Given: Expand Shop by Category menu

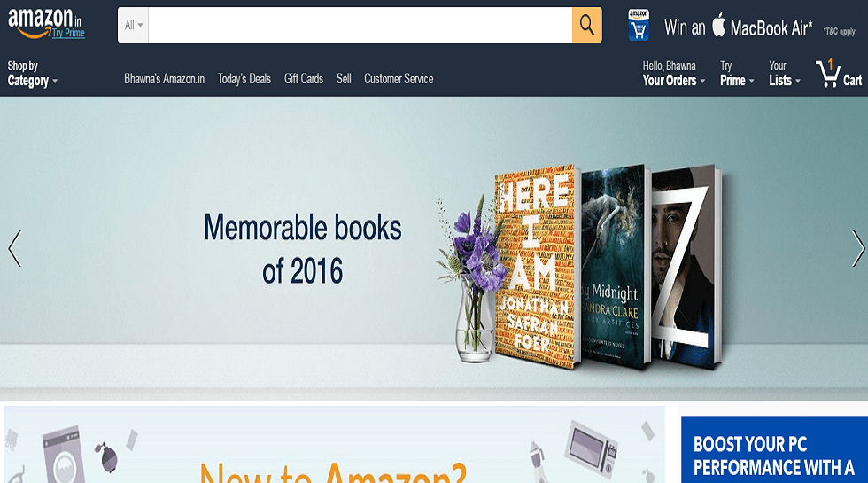Looking at the screenshot, I should click(x=32, y=74).
